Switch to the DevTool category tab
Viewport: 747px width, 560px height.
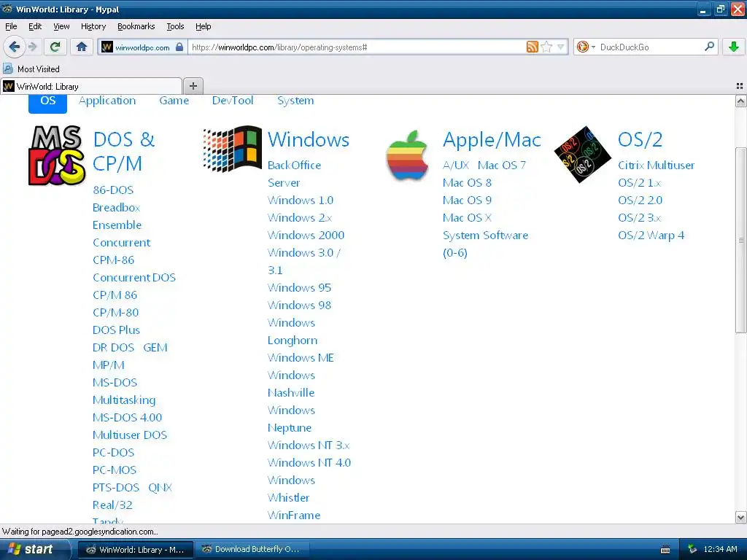pyautogui.click(x=233, y=101)
